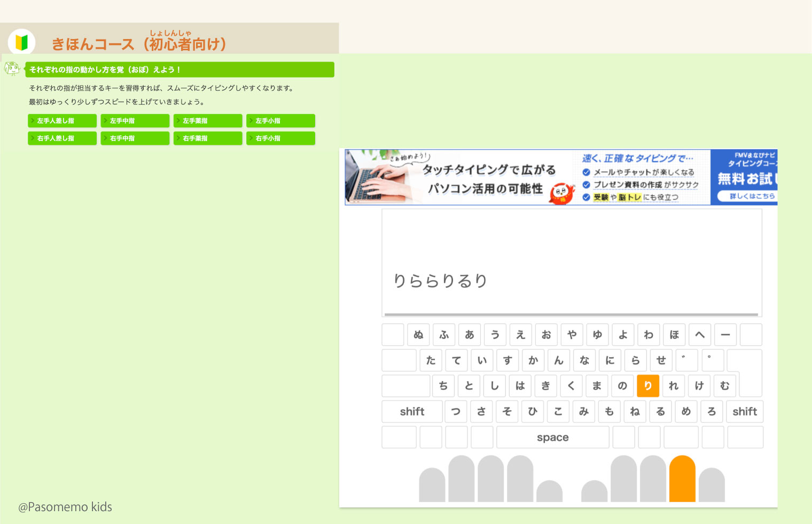This screenshot has height=524, width=812.
Task: Click the み key on keyboard
Action: pyautogui.click(x=584, y=412)
